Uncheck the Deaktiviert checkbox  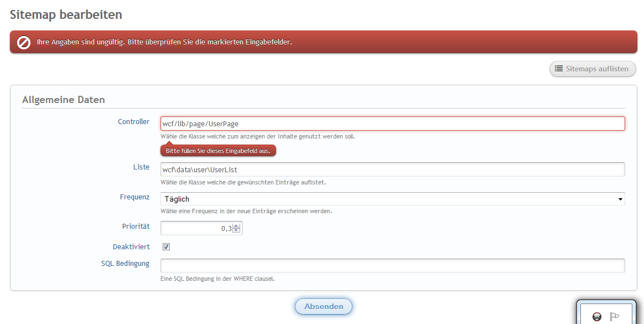point(166,247)
